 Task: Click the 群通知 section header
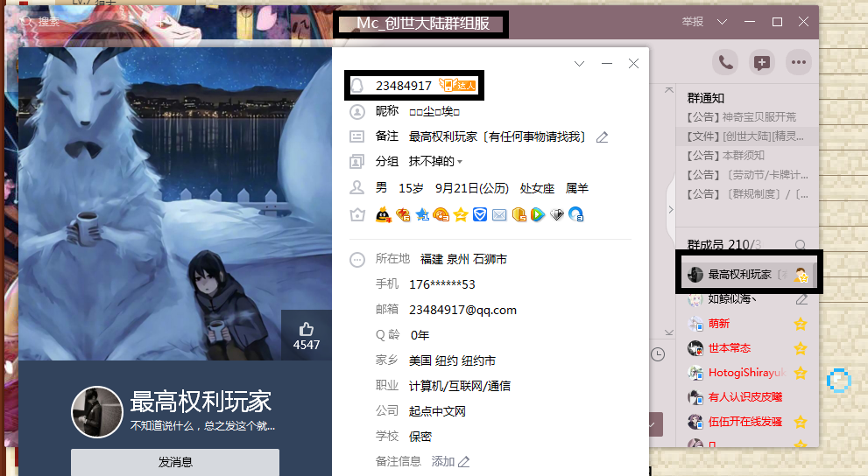pyautogui.click(x=706, y=98)
